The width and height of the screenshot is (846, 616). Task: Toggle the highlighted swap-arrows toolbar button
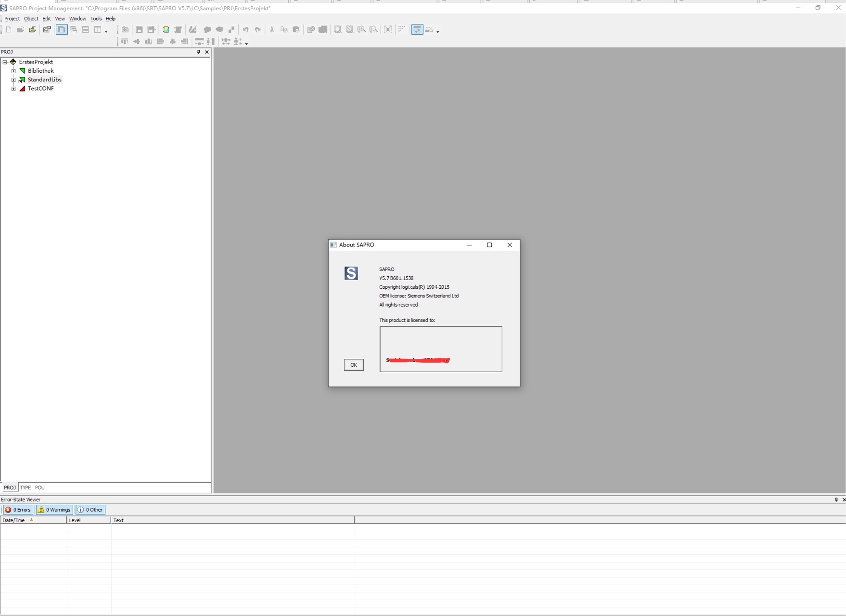[x=417, y=30]
